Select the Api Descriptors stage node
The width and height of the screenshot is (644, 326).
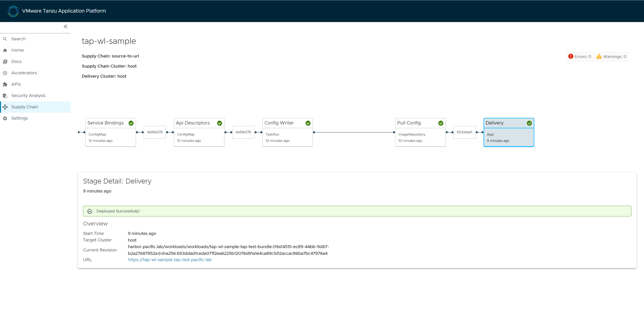pos(199,132)
